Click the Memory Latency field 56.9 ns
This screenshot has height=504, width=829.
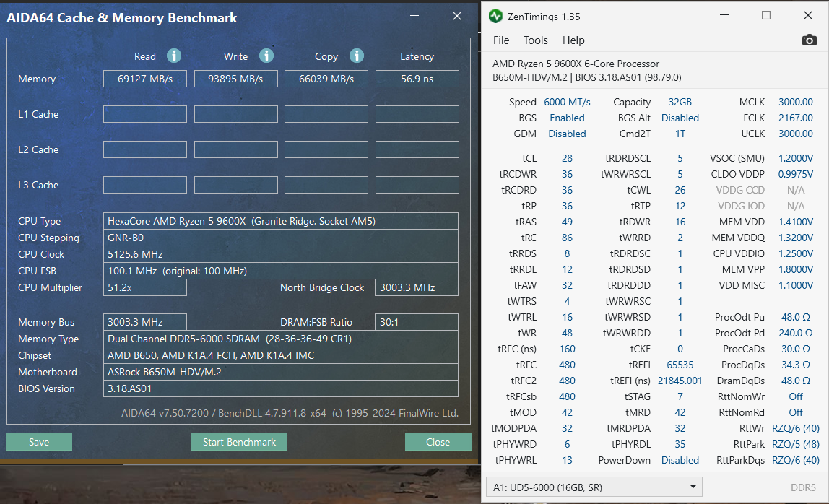point(417,79)
